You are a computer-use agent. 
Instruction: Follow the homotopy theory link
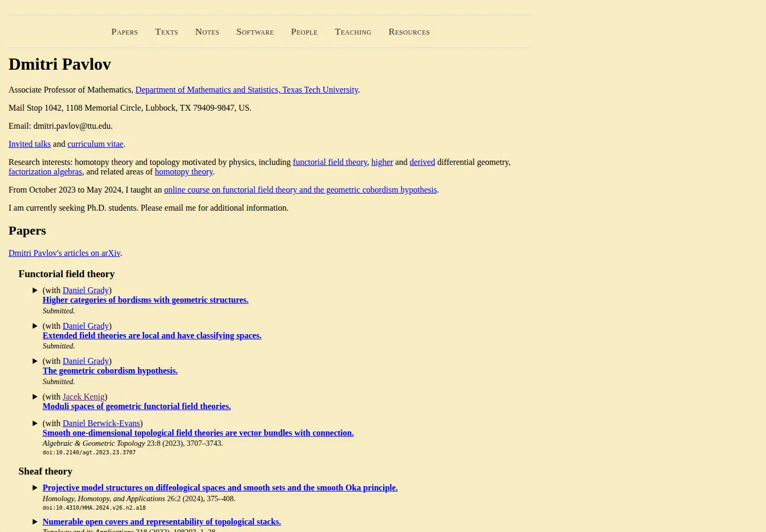coord(184,172)
